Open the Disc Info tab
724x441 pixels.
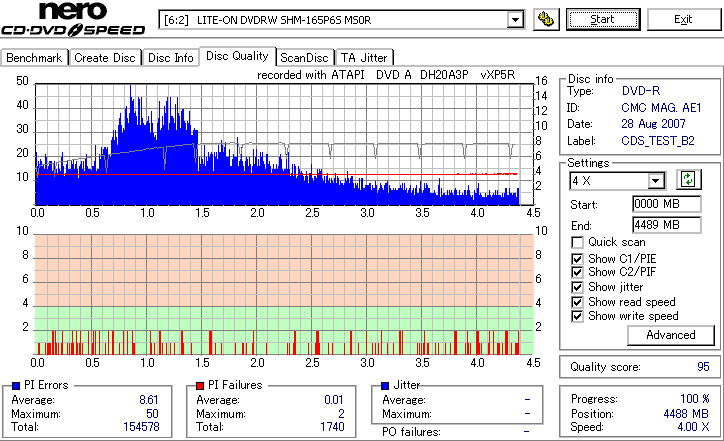[170, 58]
